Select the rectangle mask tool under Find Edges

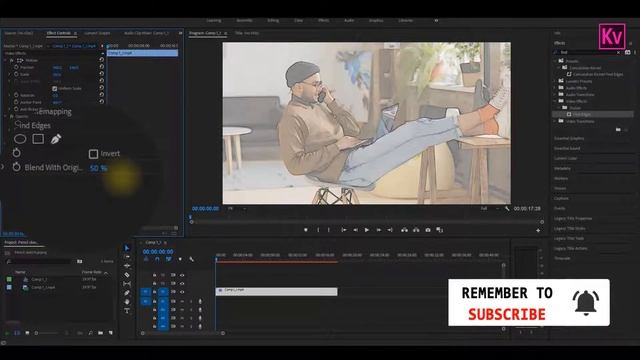(38, 139)
